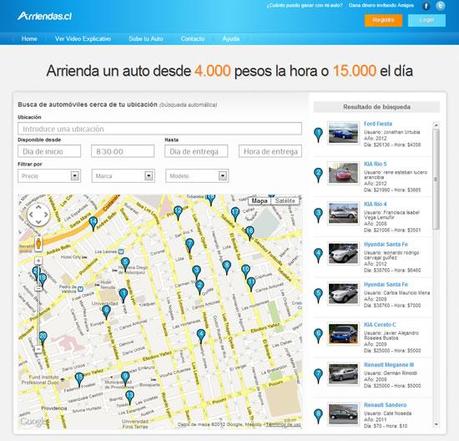Open '¿Cuánto puedo ganar con mi auto?' link
Image resolution: width=459 pixels, height=441 pixels.
point(304,6)
